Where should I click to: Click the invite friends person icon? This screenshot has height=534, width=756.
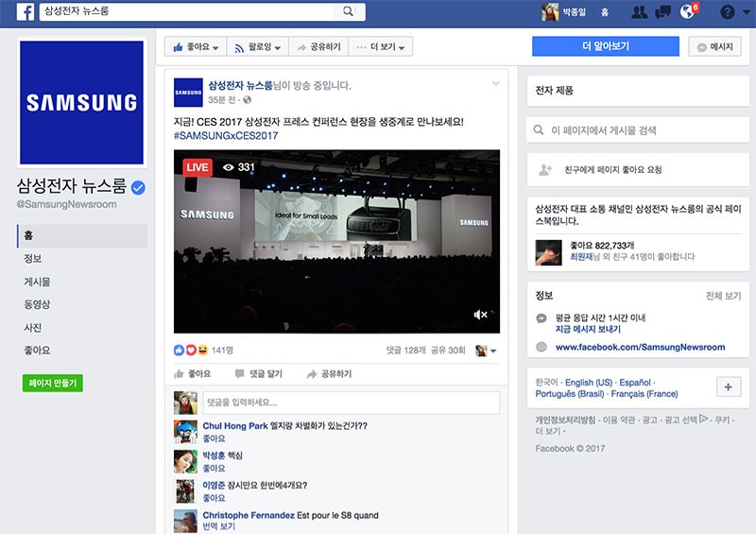coord(545,170)
